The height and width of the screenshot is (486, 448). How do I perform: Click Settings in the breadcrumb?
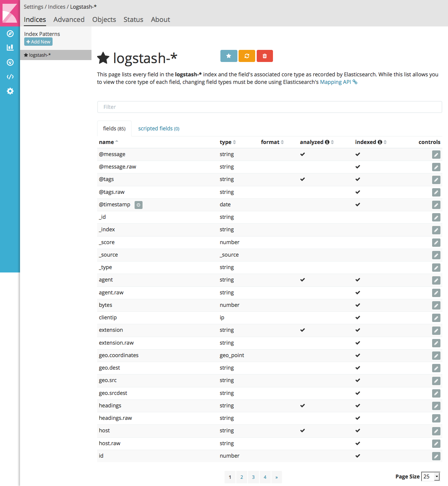pyautogui.click(x=33, y=7)
